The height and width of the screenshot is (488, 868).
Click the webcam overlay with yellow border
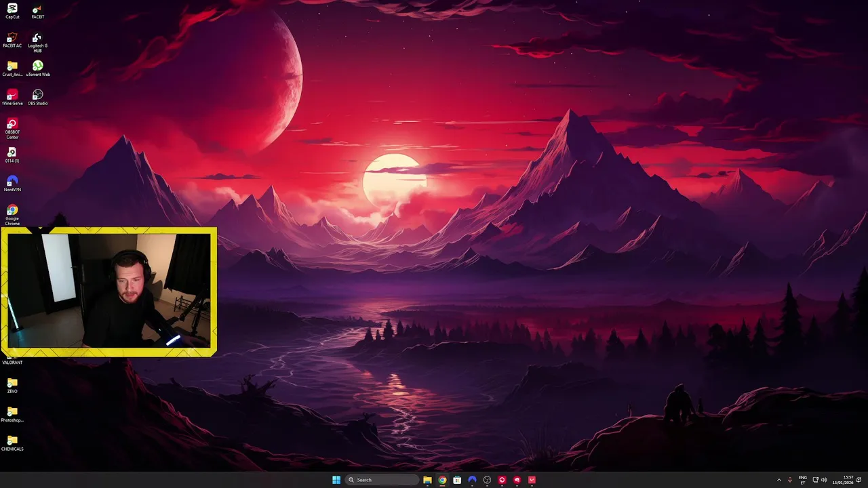tap(108, 292)
